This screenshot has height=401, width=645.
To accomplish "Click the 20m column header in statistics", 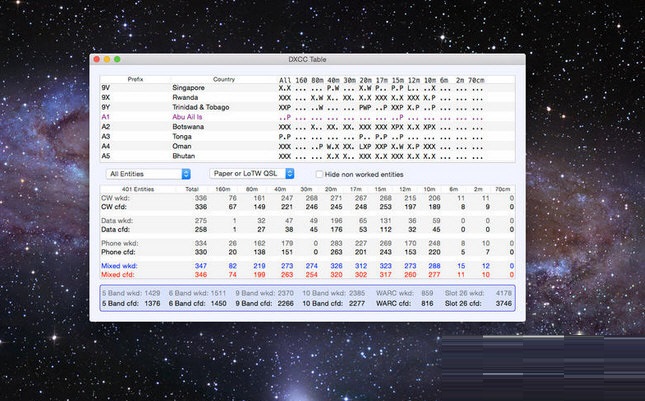I will [x=331, y=189].
